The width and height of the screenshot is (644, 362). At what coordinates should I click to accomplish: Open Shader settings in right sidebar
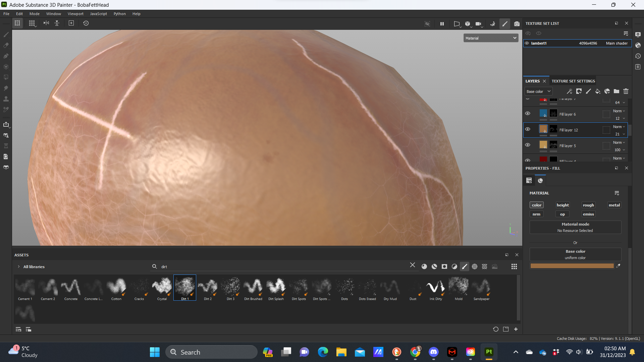pos(638,45)
